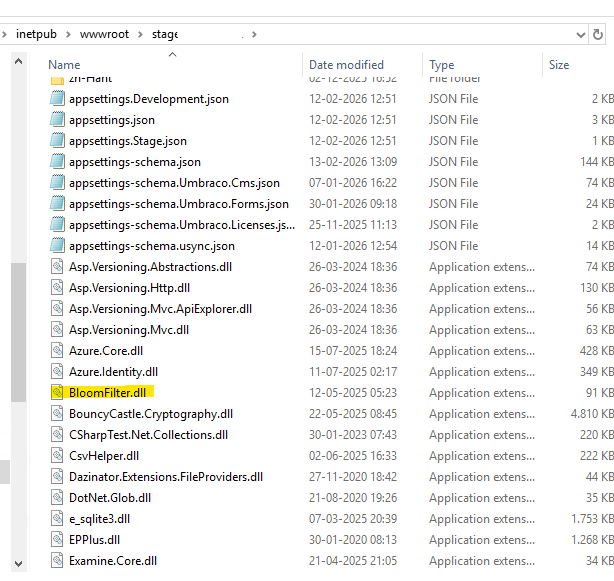Sort by the Date modified column header
The height and width of the screenshot is (581, 614).
(346, 65)
